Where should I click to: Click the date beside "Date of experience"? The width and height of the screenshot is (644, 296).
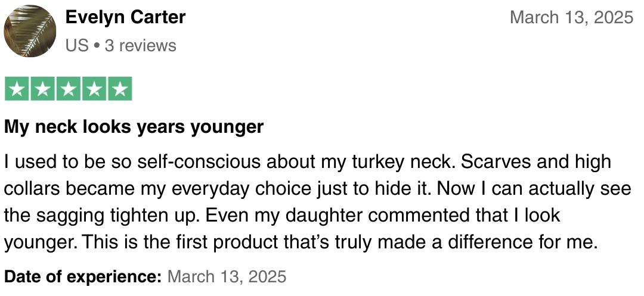click(227, 276)
